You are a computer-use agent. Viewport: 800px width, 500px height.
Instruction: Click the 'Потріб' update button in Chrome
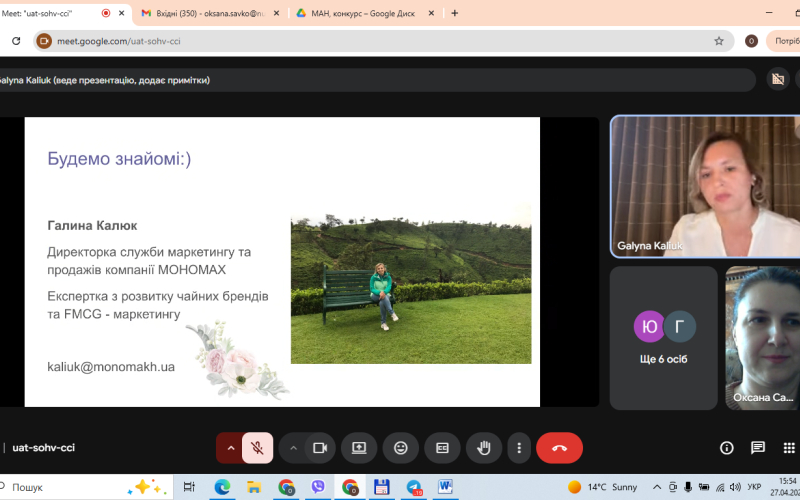[x=784, y=41]
